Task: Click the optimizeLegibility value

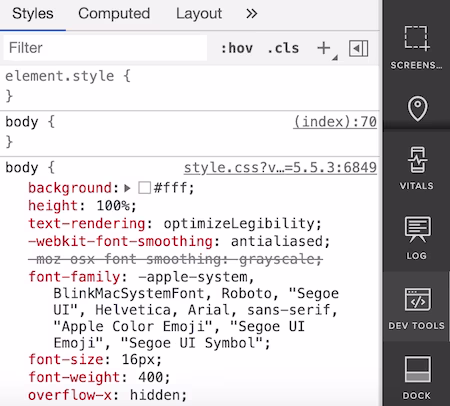Action: click(239, 223)
